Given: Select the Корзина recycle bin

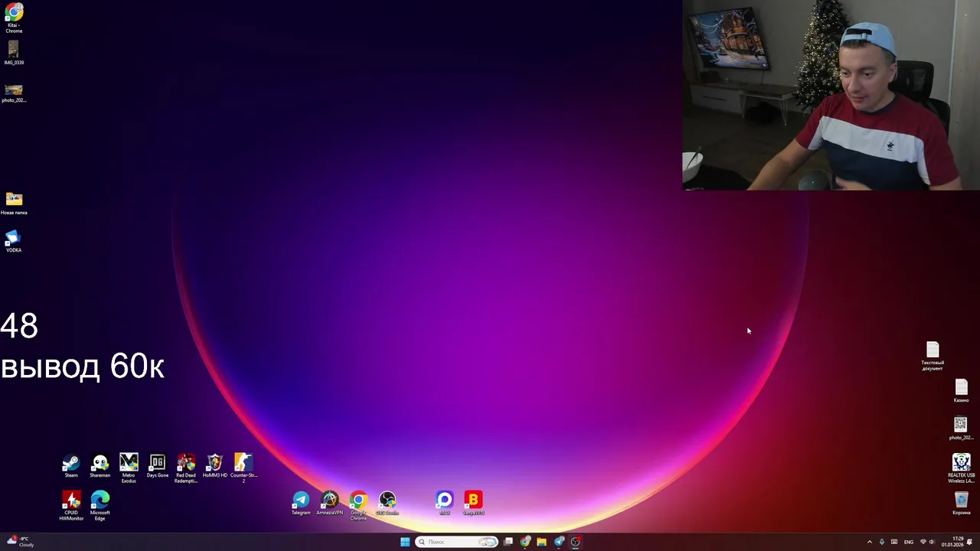Looking at the screenshot, I should (961, 504).
